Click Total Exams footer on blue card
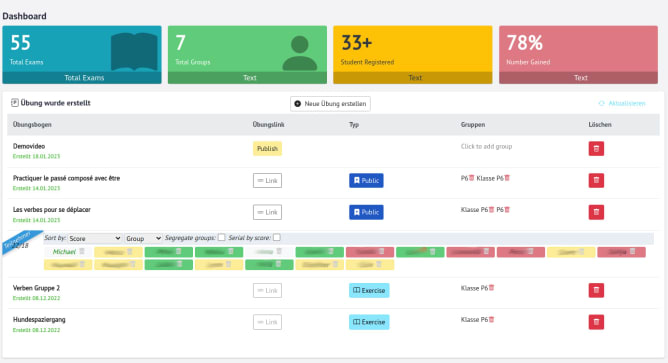Image resolution: width=668 pixels, height=363 pixels. (x=82, y=78)
